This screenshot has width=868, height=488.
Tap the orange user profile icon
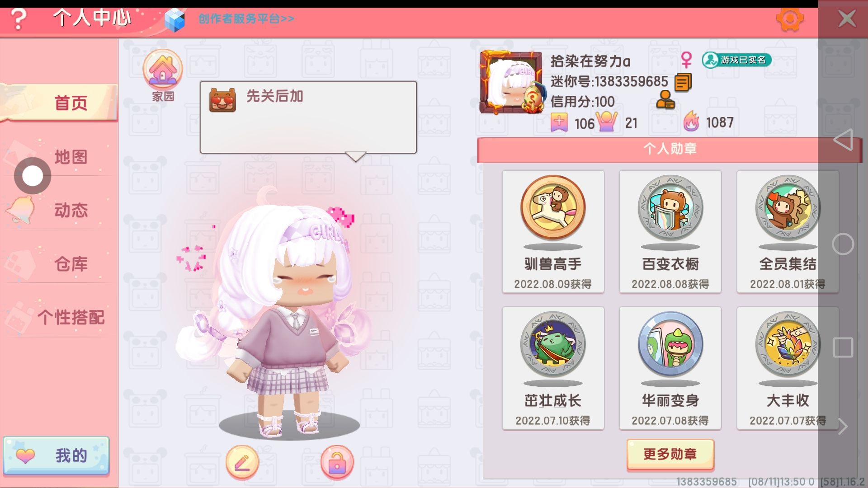point(665,99)
